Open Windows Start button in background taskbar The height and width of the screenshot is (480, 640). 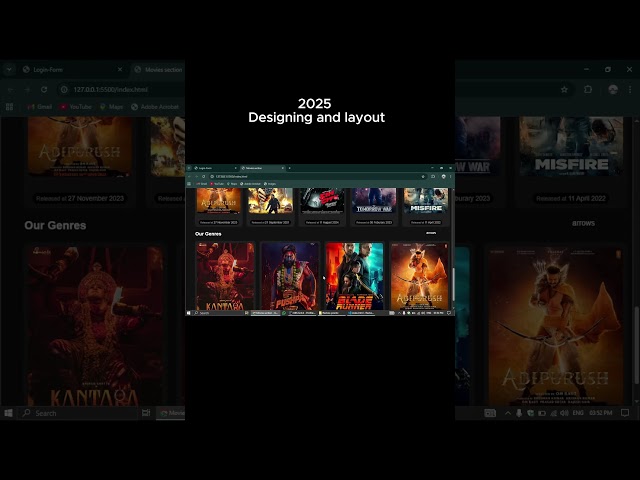click(8, 413)
